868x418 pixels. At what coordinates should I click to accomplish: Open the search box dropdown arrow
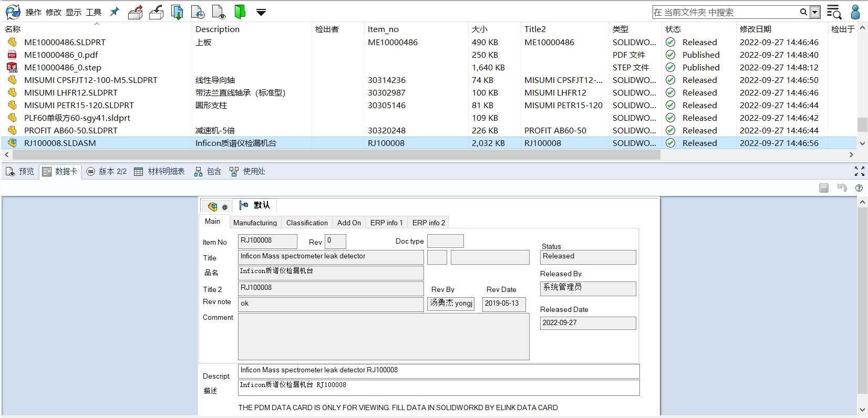[815, 12]
